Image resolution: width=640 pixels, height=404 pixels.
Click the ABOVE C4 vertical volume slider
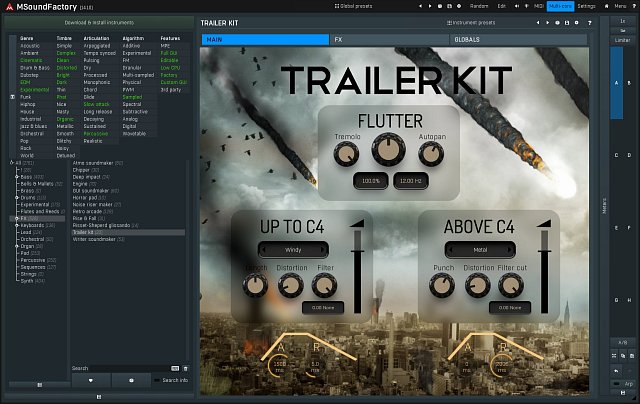pos(544,265)
